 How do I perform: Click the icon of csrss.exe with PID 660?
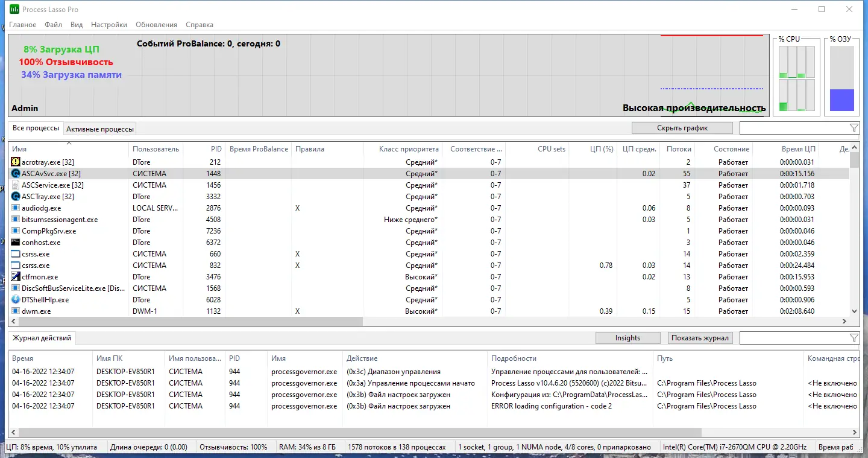pos(16,254)
